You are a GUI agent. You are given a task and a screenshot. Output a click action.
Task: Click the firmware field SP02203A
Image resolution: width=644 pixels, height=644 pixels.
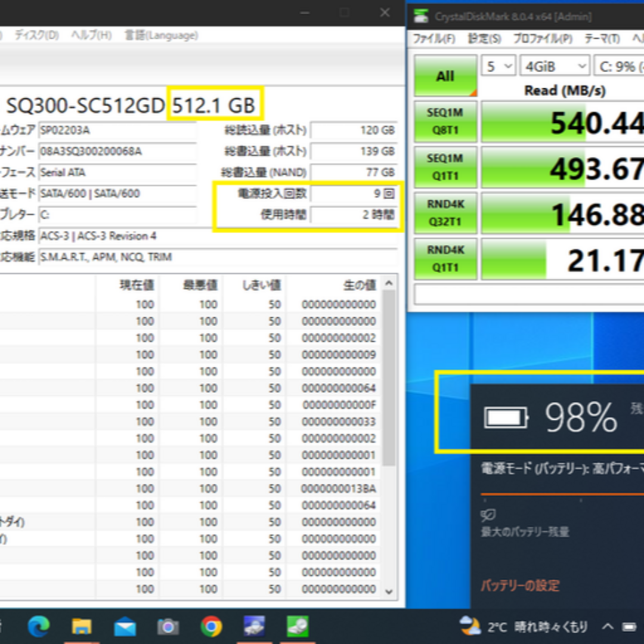pos(117,130)
